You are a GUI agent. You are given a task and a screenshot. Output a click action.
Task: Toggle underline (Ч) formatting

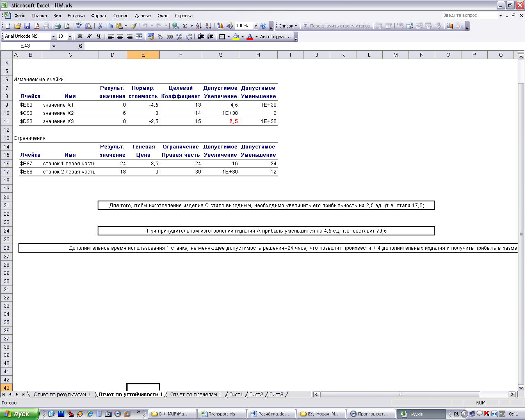(99, 37)
